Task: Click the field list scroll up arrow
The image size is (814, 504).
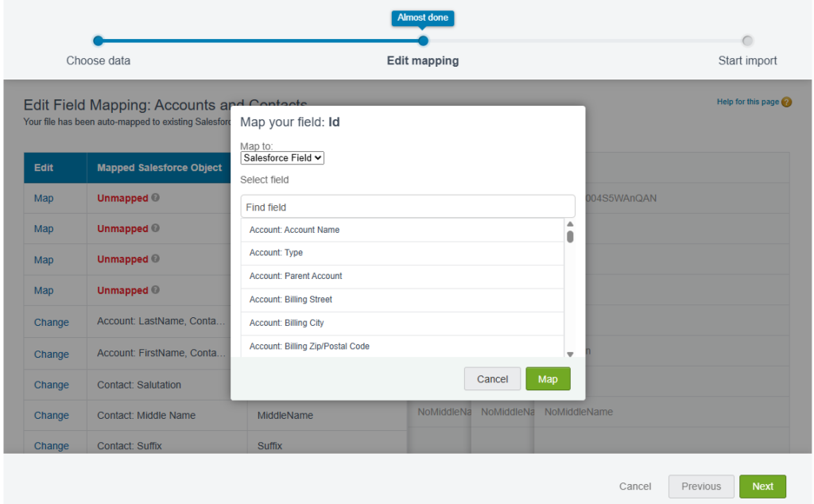Action: (570, 224)
